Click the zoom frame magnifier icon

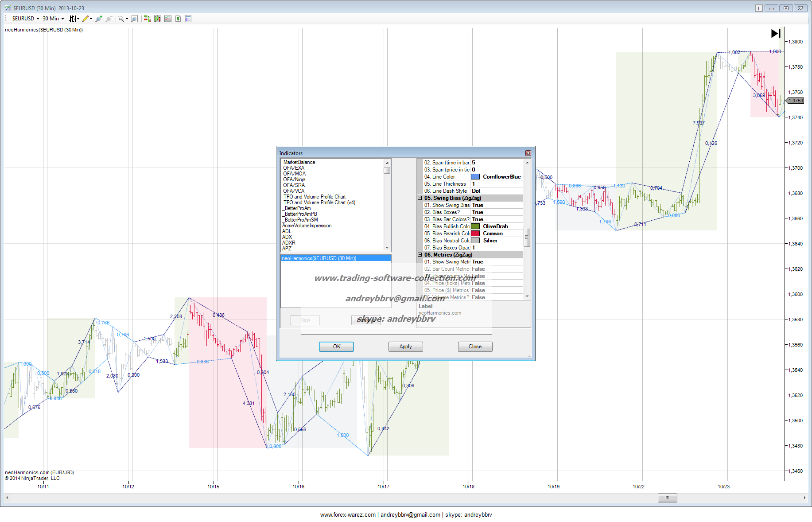tap(134, 19)
